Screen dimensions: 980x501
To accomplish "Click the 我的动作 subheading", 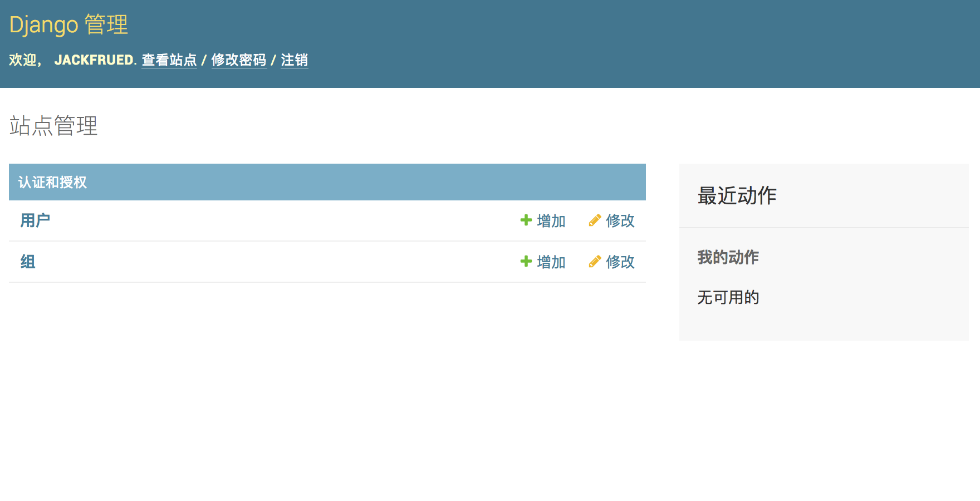I will pos(728,257).
